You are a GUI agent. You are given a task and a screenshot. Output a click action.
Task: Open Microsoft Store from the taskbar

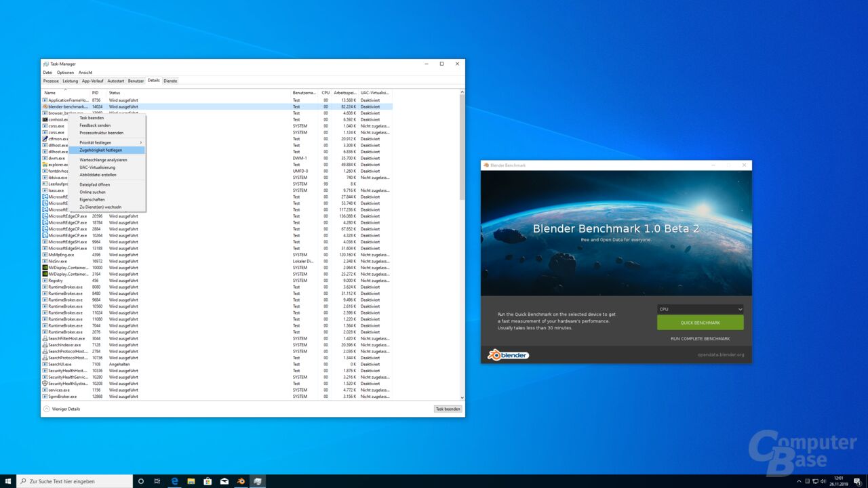click(208, 481)
